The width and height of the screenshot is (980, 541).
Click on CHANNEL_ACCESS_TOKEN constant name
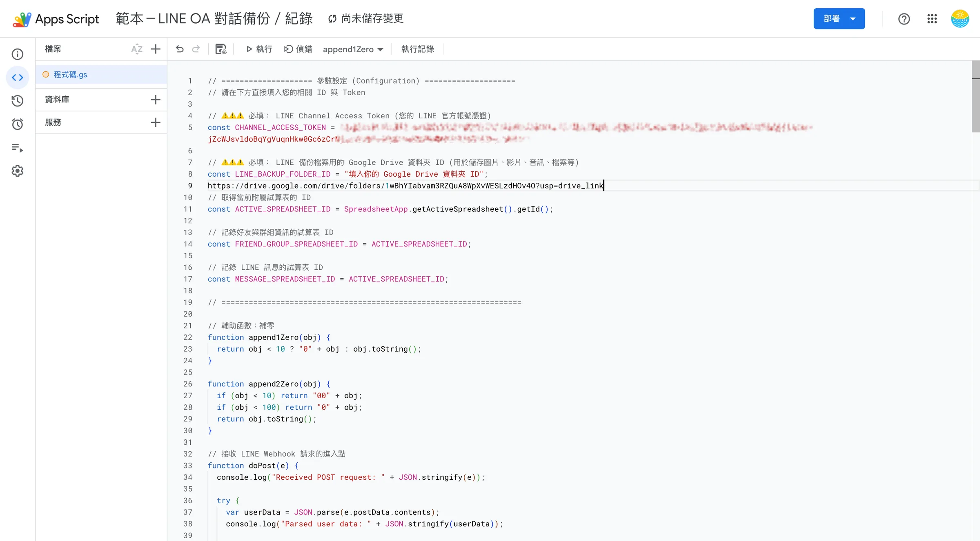(x=280, y=128)
